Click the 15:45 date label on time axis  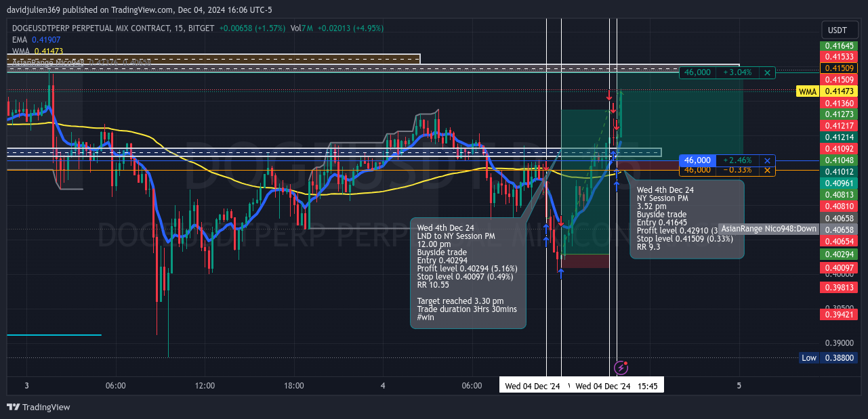617,386
